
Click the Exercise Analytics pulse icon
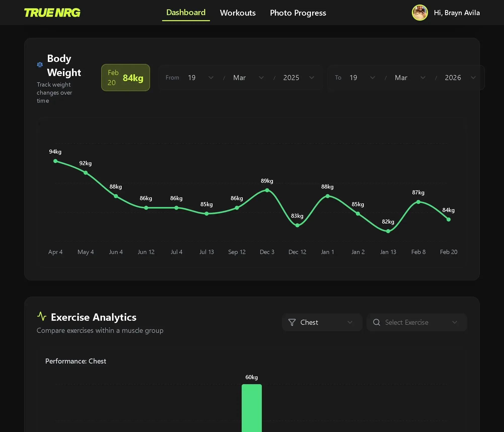(42, 316)
